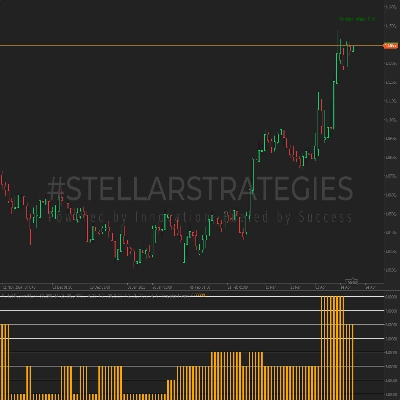Select the orange horizontal price line
Image resolution: width=400 pixels, height=400 pixels.
(x=192, y=45)
